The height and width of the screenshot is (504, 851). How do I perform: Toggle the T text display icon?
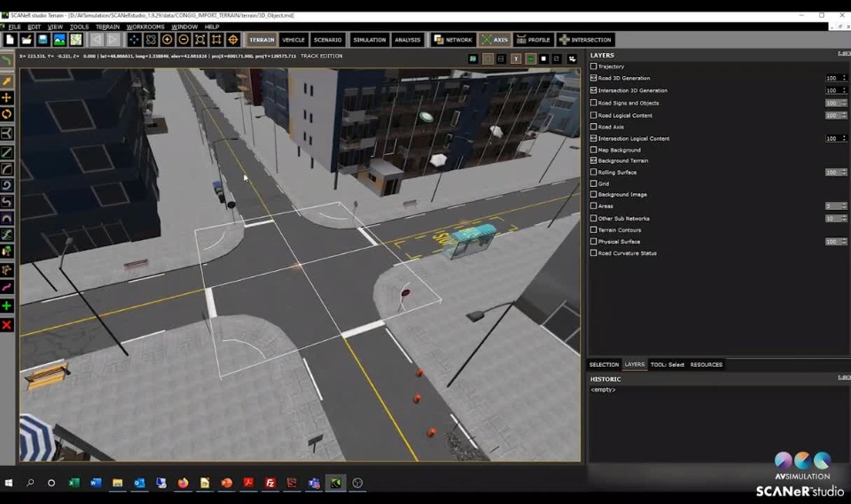516,58
